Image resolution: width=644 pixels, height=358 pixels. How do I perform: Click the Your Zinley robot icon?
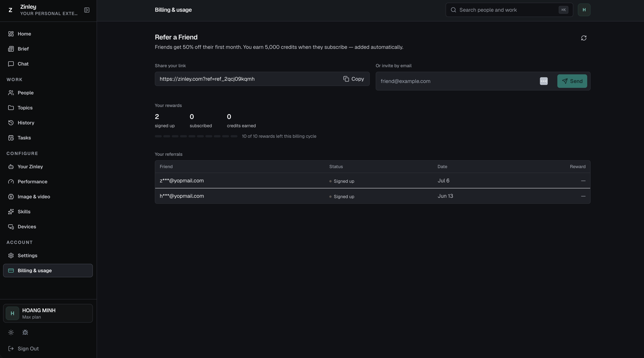11,167
